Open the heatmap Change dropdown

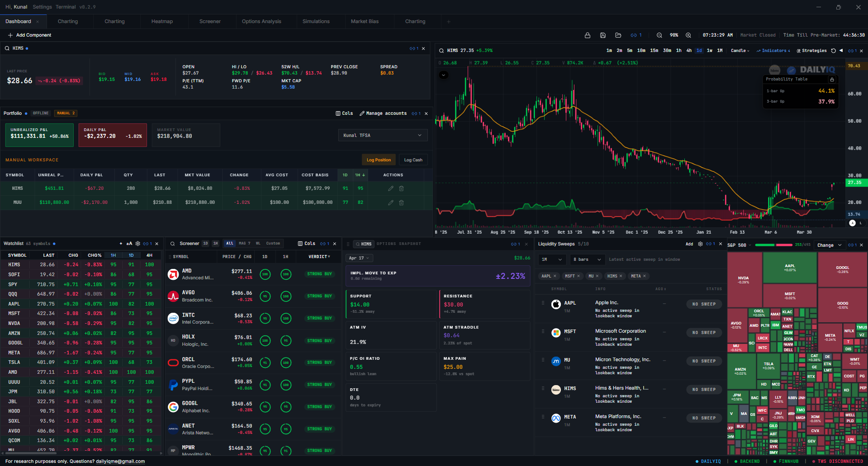click(830, 245)
